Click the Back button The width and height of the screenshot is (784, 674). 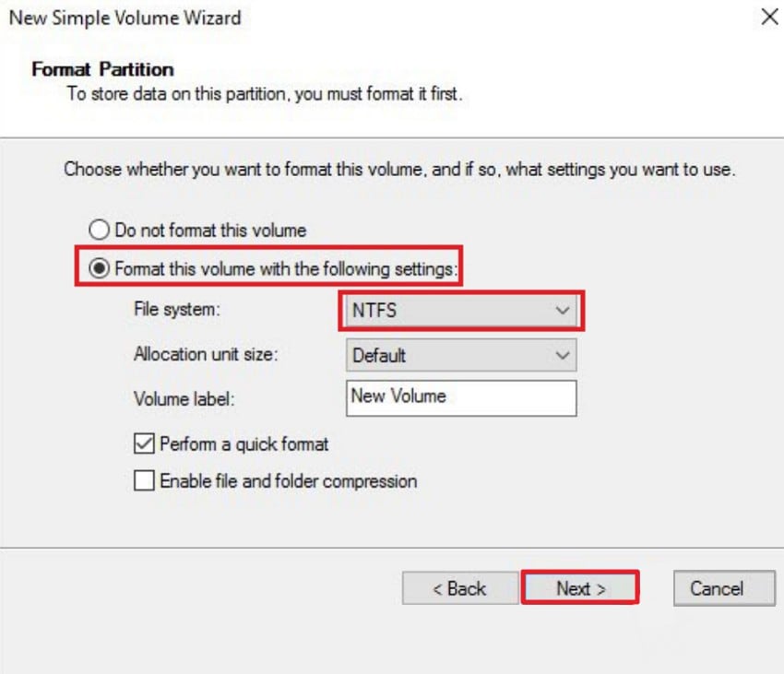click(461, 588)
